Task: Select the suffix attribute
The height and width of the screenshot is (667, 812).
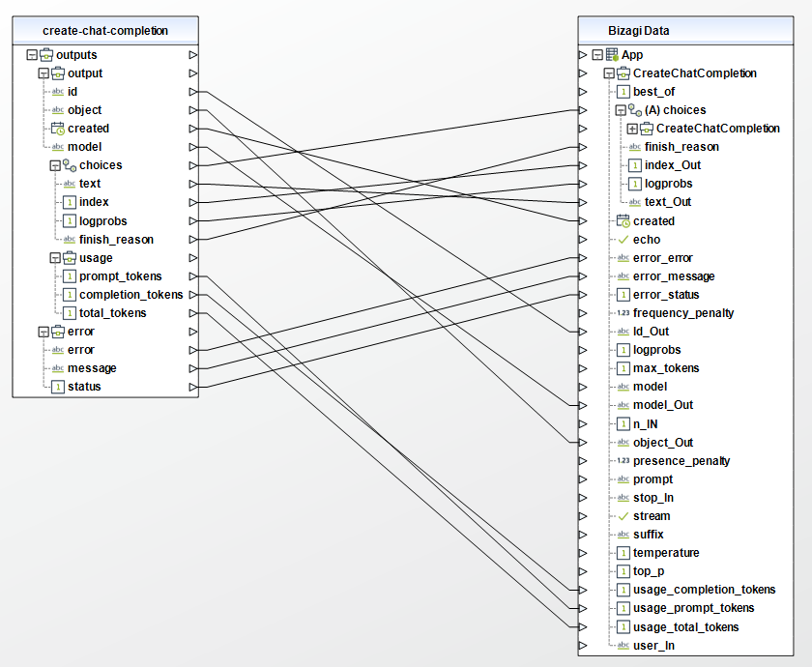Action: click(x=649, y=535)
